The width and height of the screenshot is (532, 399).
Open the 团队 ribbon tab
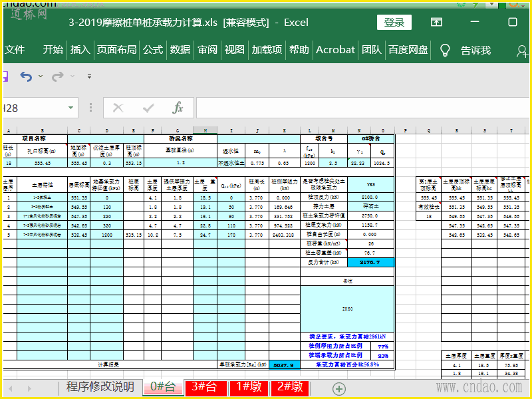(372, 50)
